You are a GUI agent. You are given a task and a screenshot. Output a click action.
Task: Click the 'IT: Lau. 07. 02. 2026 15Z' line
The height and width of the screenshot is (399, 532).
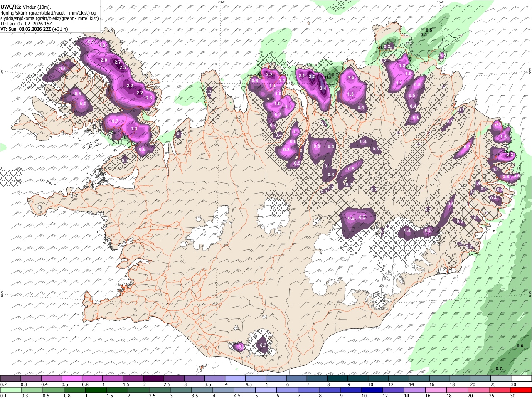click(26, 24)
